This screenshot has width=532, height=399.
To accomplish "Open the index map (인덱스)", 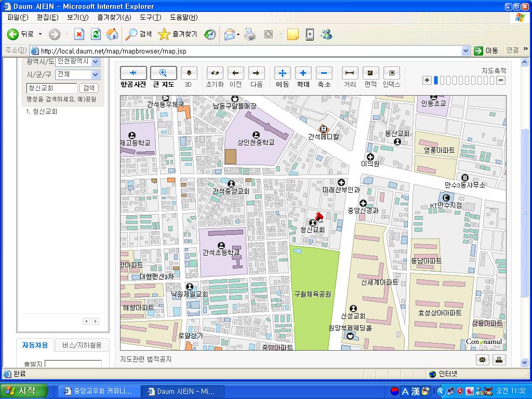I will click(x=392, y=73).
